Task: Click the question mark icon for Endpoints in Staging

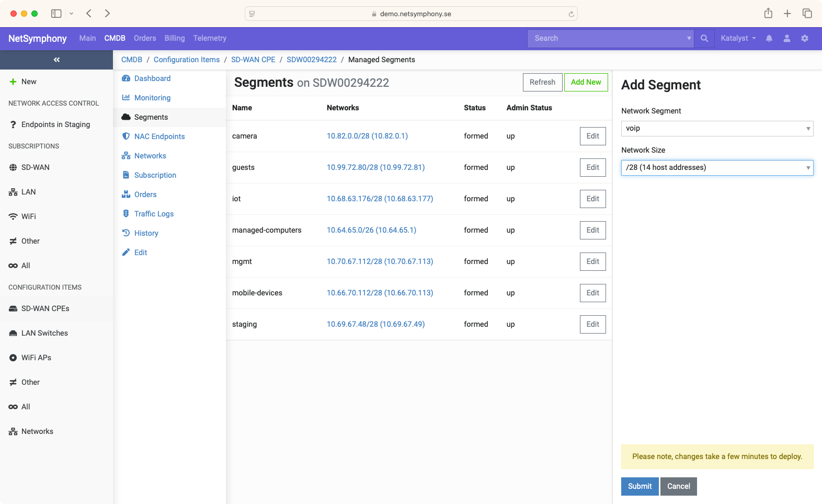Action: tap(13, 124)
